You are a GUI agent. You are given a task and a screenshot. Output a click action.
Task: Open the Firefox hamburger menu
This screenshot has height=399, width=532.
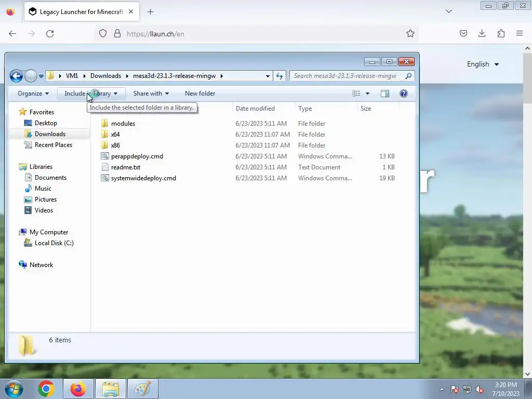pyautogui.click(x=520, y=33)
